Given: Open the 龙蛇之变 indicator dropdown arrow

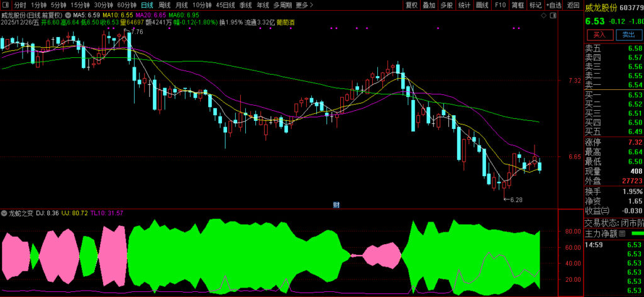Looking at the screenshot, I should (x=4, y=213).
